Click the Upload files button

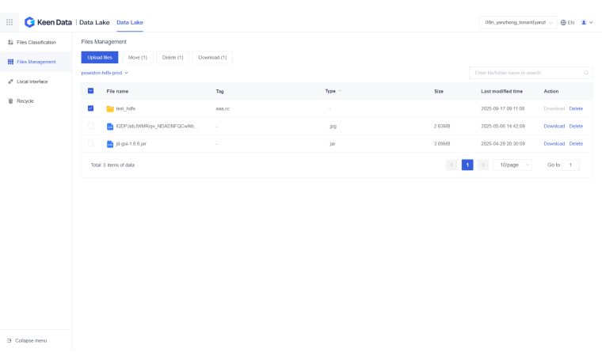(100, 57)
